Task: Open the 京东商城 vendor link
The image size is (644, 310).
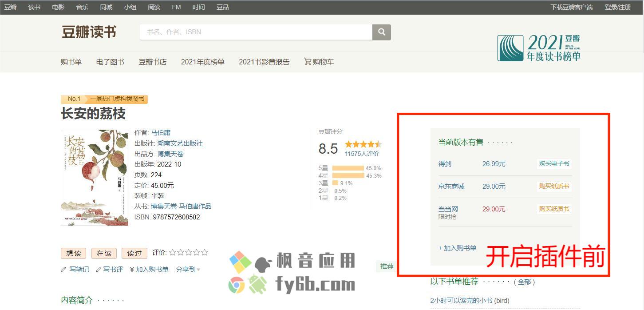Action: pos(451,187)
